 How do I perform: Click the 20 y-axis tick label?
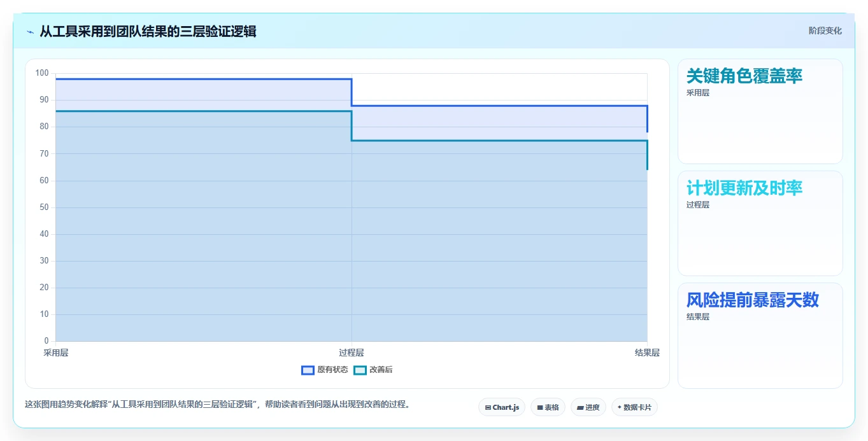[x=44, y=288]
